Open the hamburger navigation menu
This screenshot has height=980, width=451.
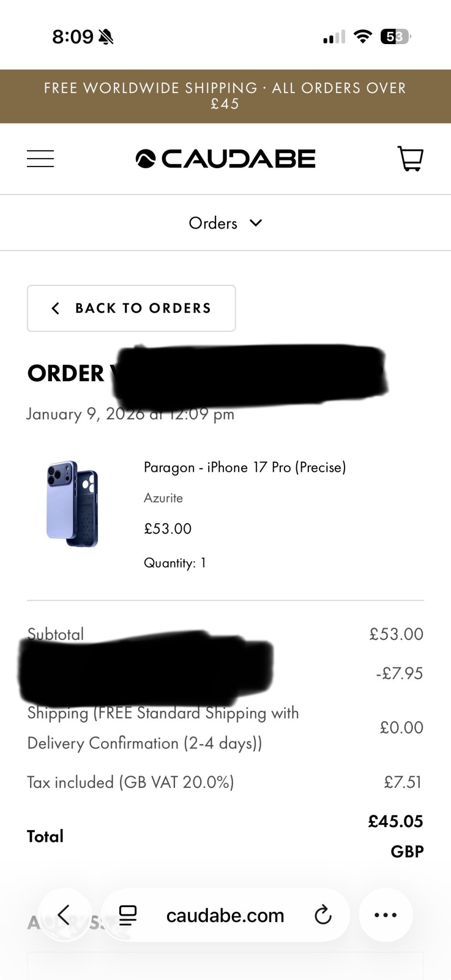point(40,159)
